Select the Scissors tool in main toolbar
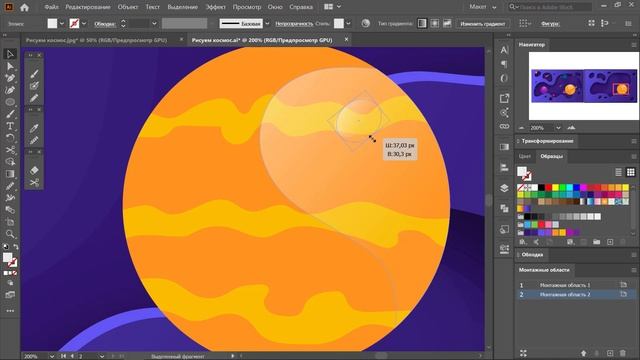 (10, 150)
